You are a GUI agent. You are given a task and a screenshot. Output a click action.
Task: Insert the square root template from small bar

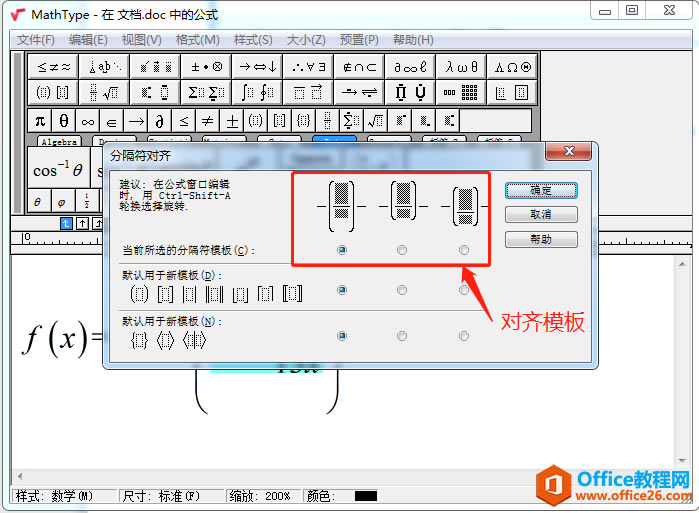tap(375, 121)
